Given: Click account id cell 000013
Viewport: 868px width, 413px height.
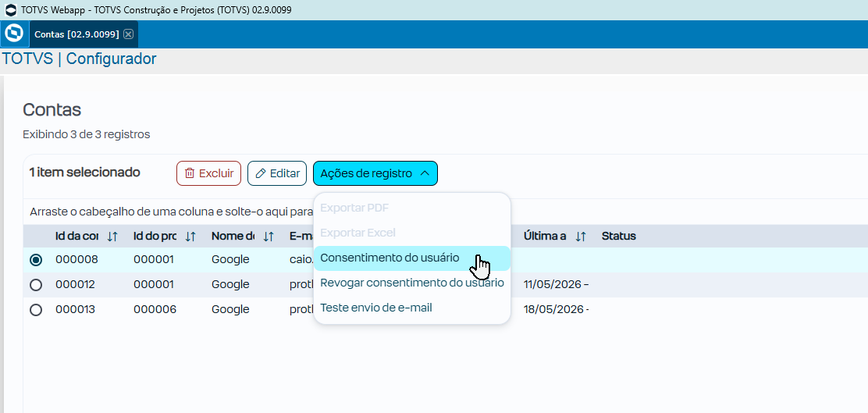Looking at the screenshot, I should click(75, 309).
